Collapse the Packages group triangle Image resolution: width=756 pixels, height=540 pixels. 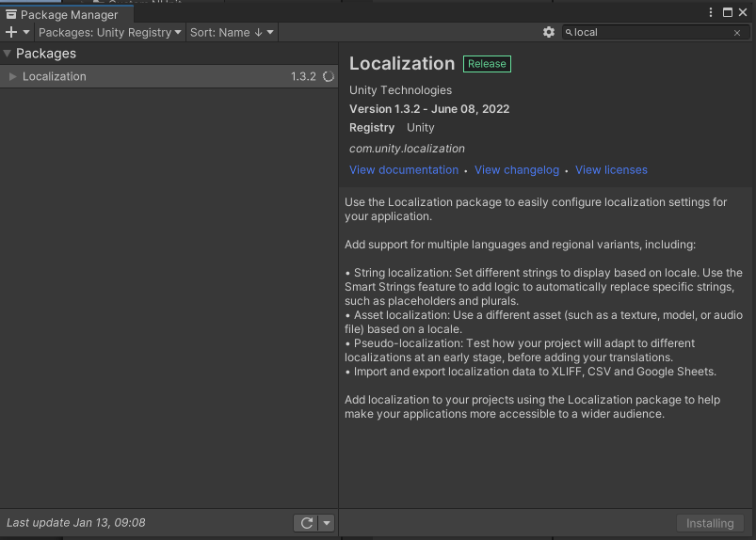coord(7,54)
